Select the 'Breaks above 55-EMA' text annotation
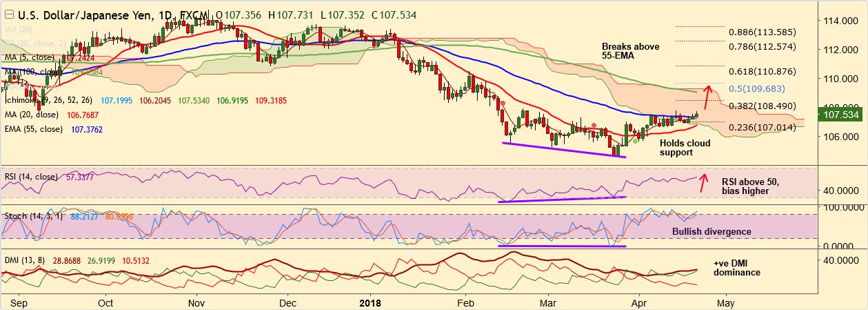Screen dimensions: 868x310 point(630,52)
